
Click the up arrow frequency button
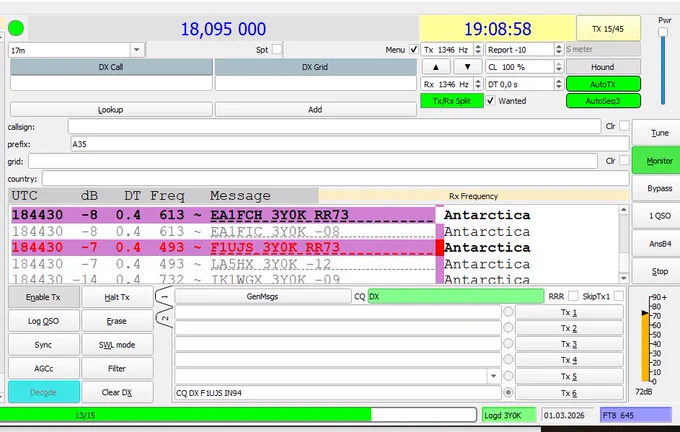[x=436, y=67]
